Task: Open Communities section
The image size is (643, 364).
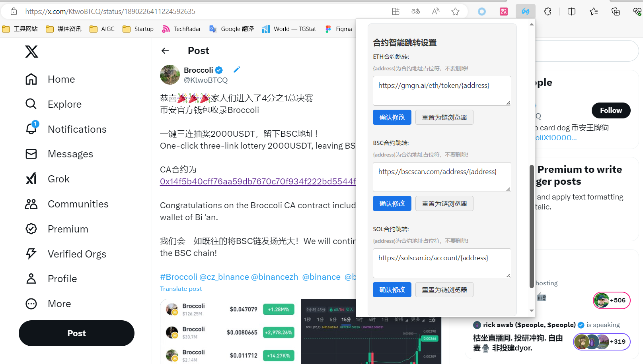Action: (66, 204)
